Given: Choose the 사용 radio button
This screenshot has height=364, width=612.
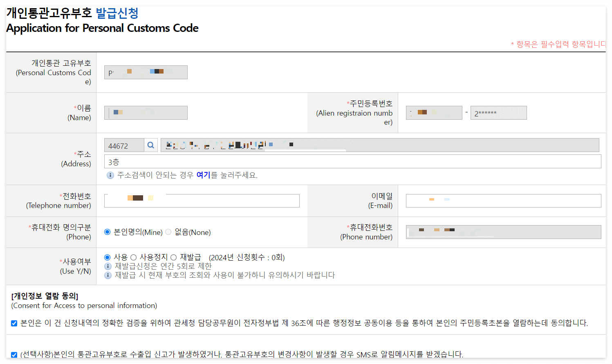Looking at the screenshot, I should (x=108, y=257).
